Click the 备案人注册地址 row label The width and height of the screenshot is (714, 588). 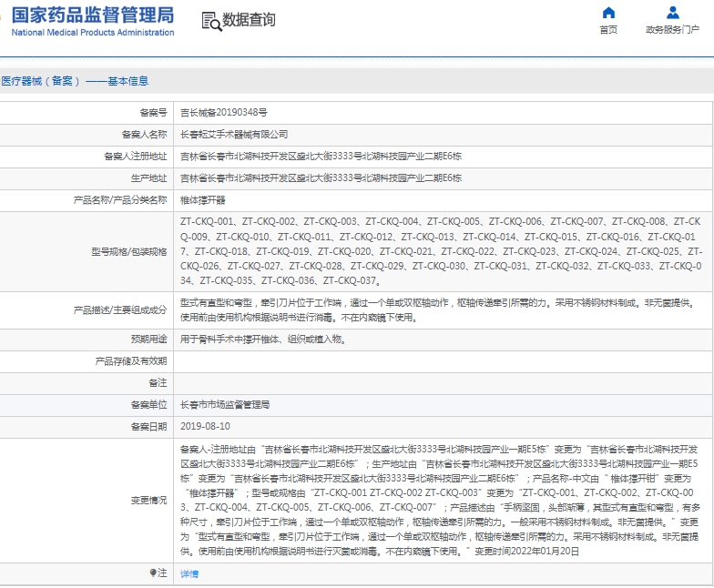135,157
